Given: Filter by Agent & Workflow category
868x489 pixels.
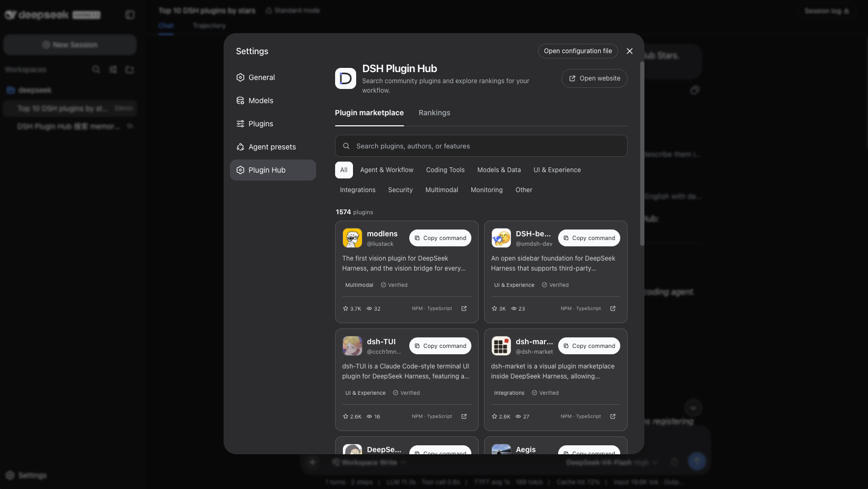Looking at the screenshot, I should [387, 170].
